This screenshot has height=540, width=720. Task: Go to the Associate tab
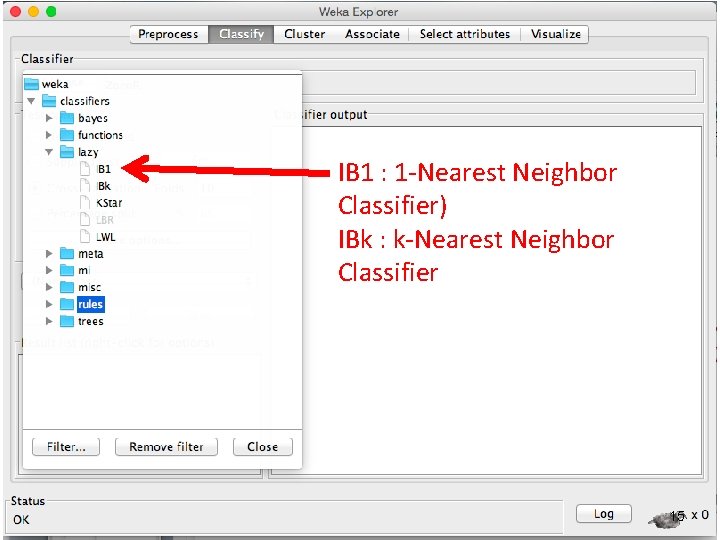tap(372, 34)
